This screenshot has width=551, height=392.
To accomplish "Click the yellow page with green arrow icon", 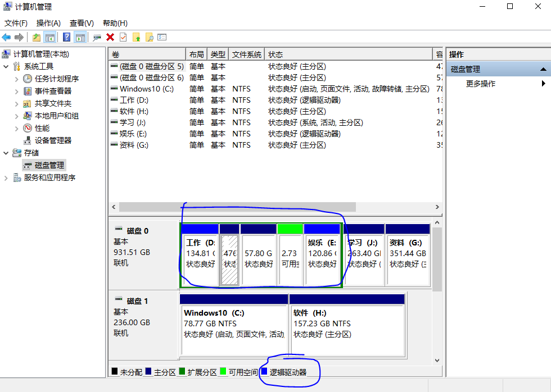I will 136,37.
